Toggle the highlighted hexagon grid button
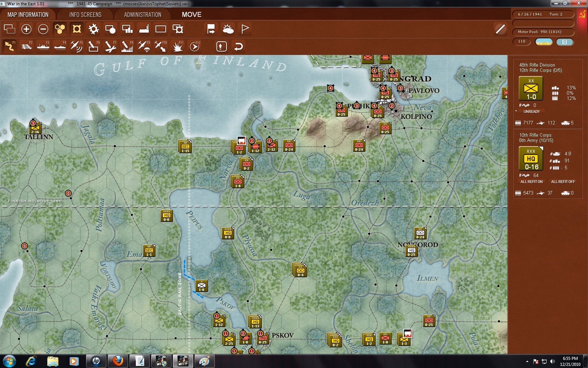The image size is (588, 368). (60, 29)
